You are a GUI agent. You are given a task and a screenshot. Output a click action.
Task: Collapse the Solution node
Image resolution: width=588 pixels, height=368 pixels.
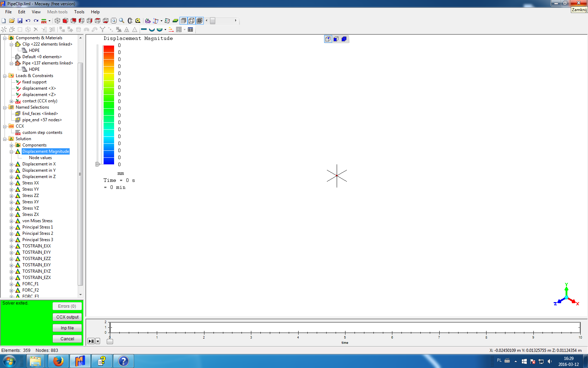(5, 139)
